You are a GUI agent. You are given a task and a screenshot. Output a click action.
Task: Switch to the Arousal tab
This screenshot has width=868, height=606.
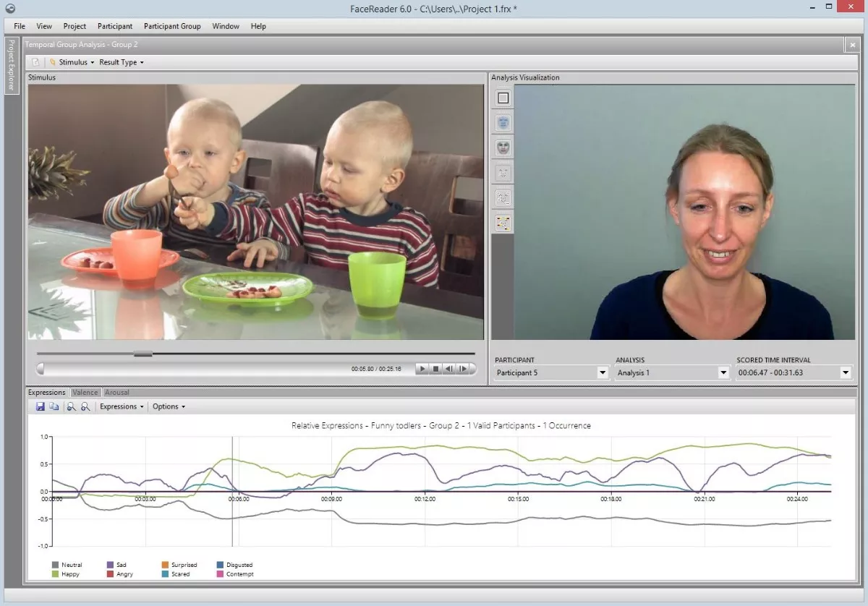(x=117, y=393)
